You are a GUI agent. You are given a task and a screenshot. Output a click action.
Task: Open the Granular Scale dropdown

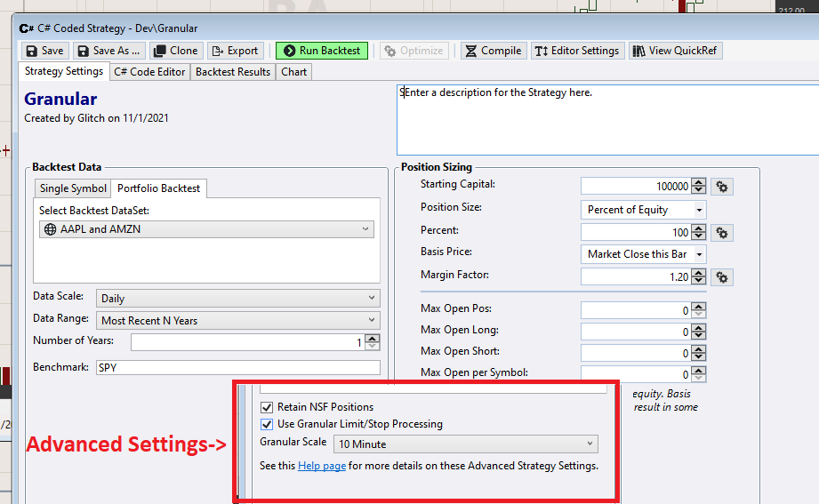[465, 444]
